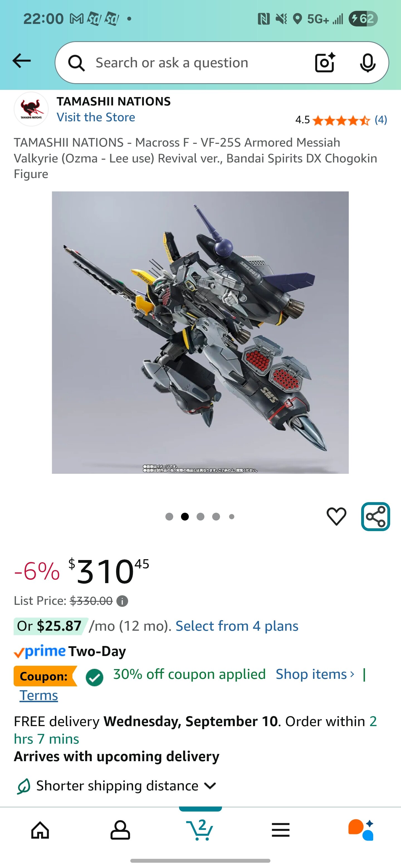Add item to wishlist heart icon

[336, 516]
